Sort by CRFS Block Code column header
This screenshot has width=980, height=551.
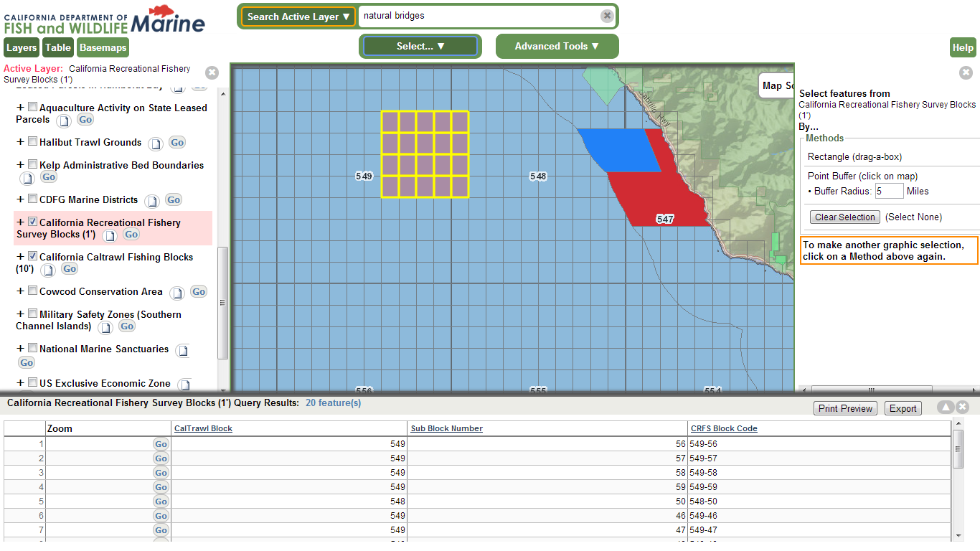(724, 428)
